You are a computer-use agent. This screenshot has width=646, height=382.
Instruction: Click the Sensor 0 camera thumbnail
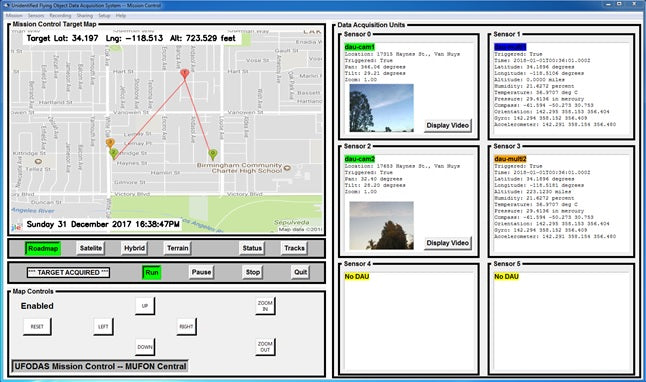[382, 108]
